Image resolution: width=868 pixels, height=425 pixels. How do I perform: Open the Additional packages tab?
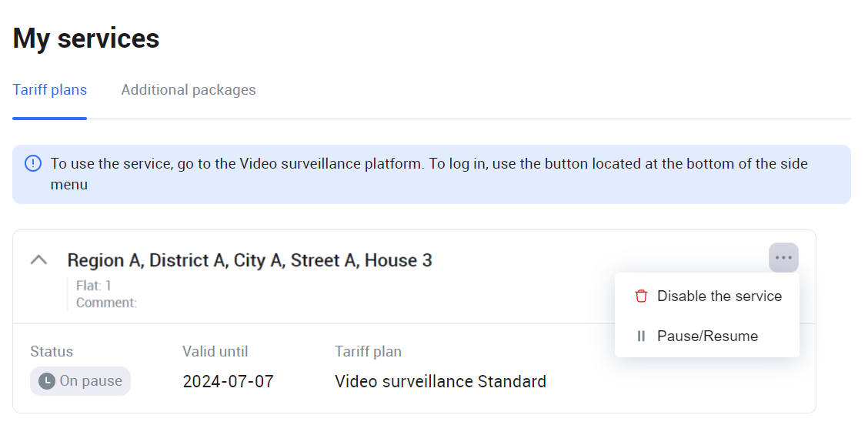[x=189, y=90]
